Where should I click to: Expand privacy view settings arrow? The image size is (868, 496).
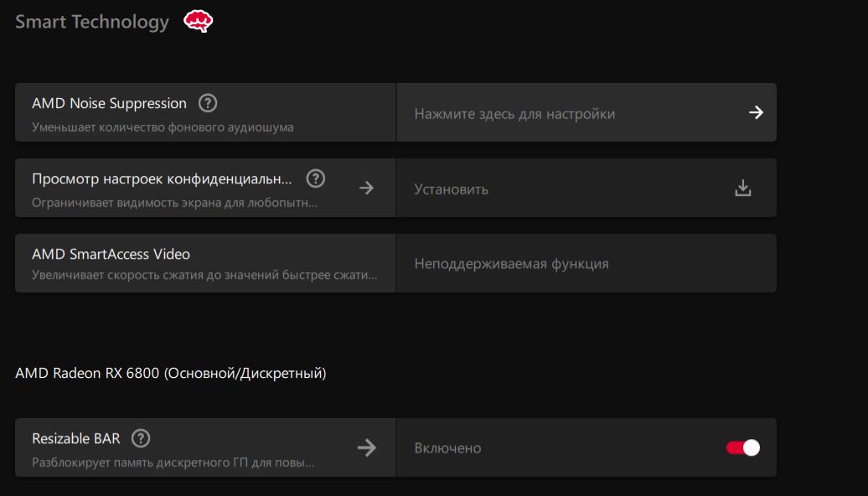(x=366, y=188)
